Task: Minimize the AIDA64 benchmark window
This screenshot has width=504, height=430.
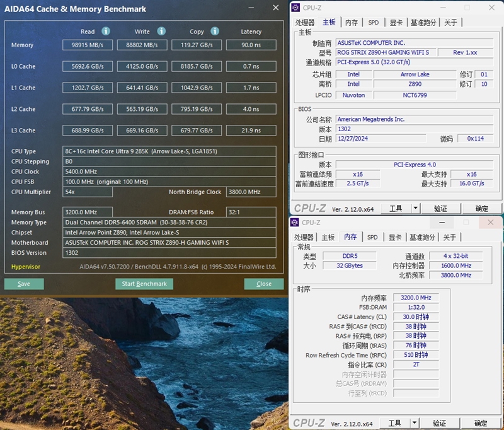Action: coord(251,8)
